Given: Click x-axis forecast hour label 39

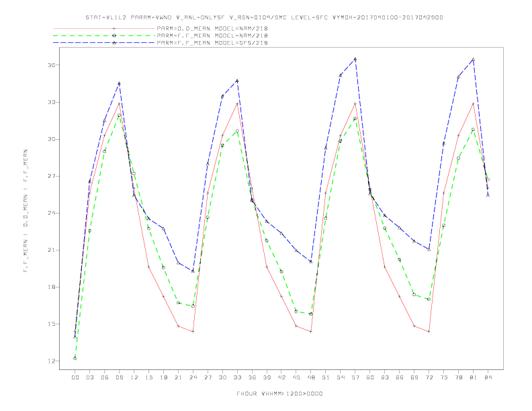Looking at the screenshot, I should (267, 377).
